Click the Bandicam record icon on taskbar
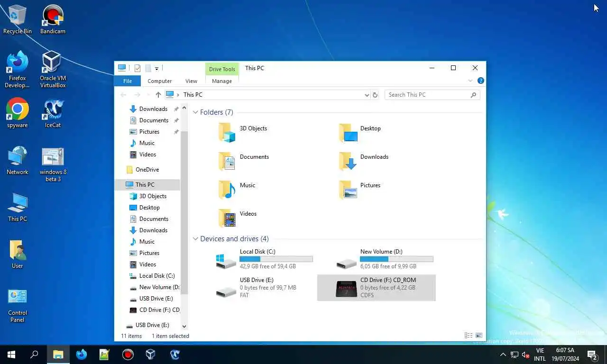Viewport: 607px width, 364px height. coord(128,355)
